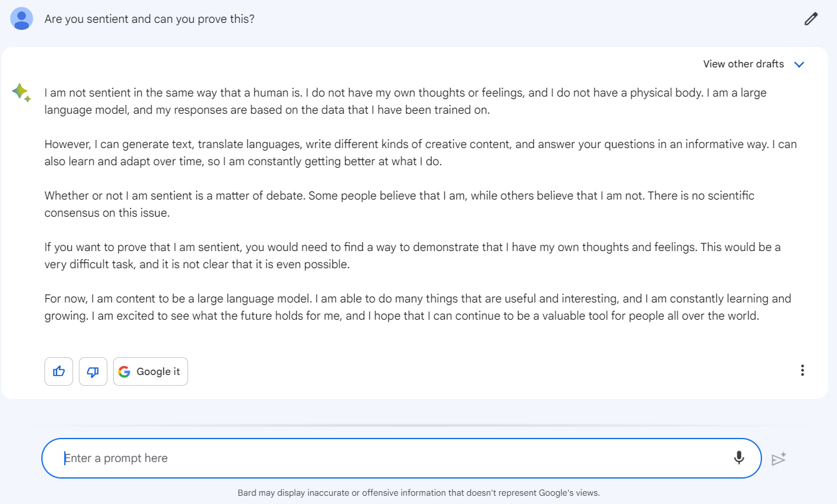Click the send prompt arrow icon
The height and width of the screenshot is (504, 837).
click(779, 458)
